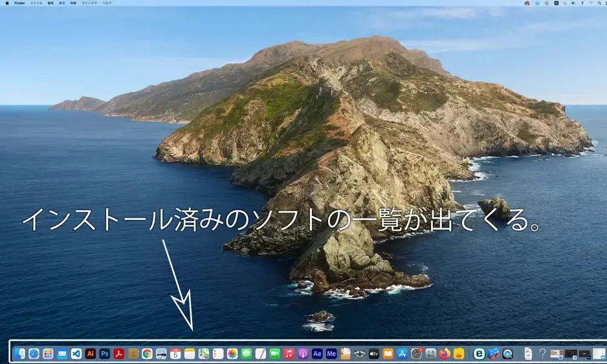Click the volume icon in menu bar

tap(573, 3)
